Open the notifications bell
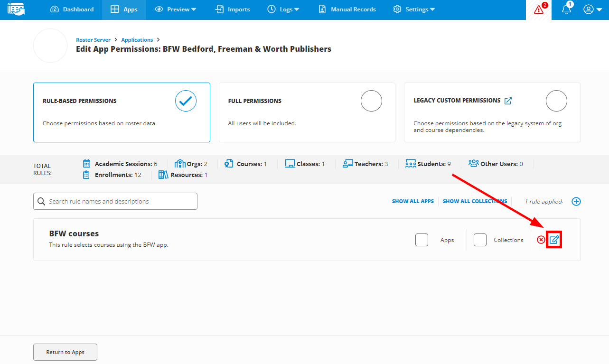Image resolution: width=609 pixels, height=364 pixels. tap(567, 9)
